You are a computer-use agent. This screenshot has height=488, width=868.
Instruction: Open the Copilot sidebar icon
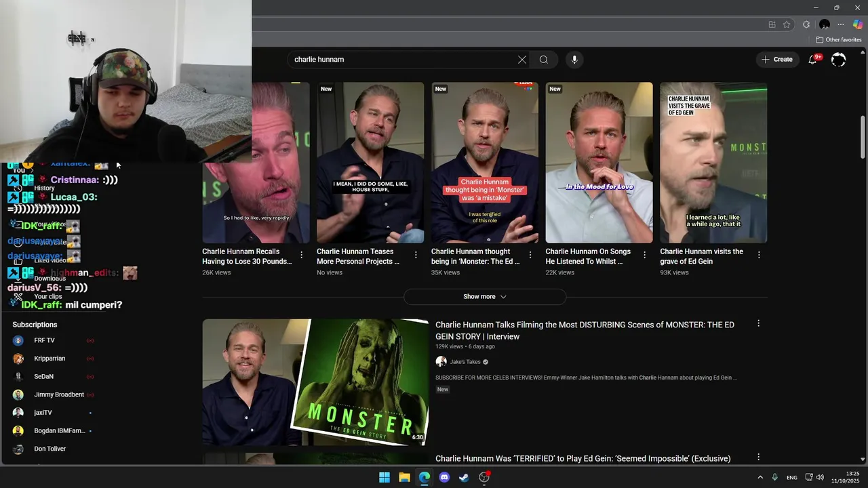pyautogui.click(x=858, y=24)
